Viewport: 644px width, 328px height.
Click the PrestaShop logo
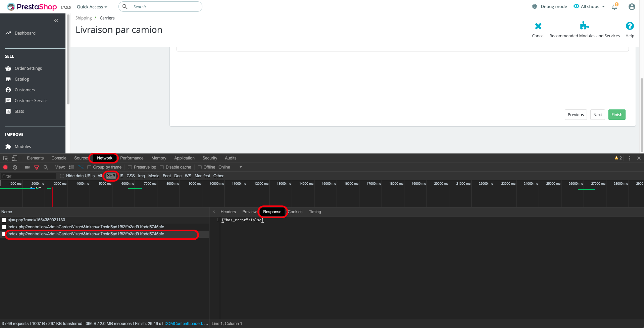[x=32, y=7]
